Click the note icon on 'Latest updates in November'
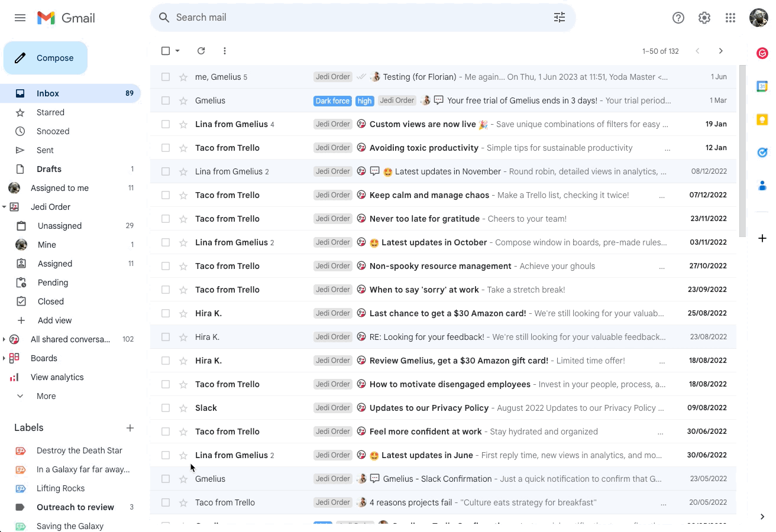Viewport: 776px width, 532px height. [x=374, y=171]
